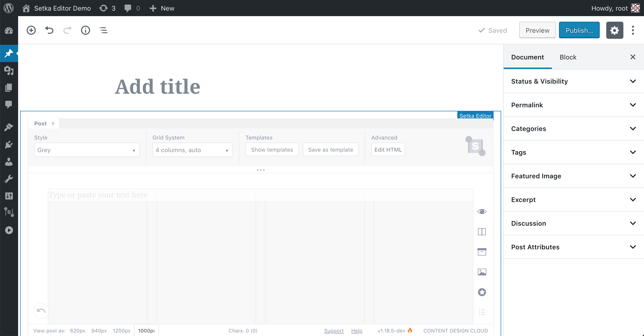Click the Setka undo circle button
644x336 pixels.
[x=41, y=311]
